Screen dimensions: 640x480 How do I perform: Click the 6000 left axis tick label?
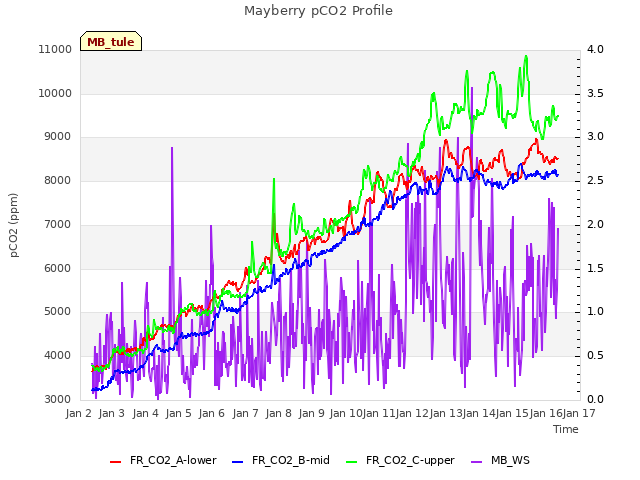[58, 268]
